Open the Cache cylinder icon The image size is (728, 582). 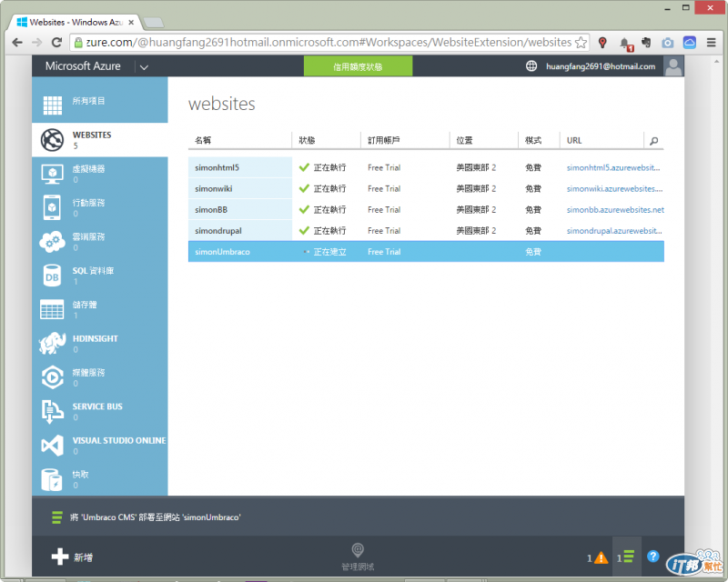click(x=52, y=479)
